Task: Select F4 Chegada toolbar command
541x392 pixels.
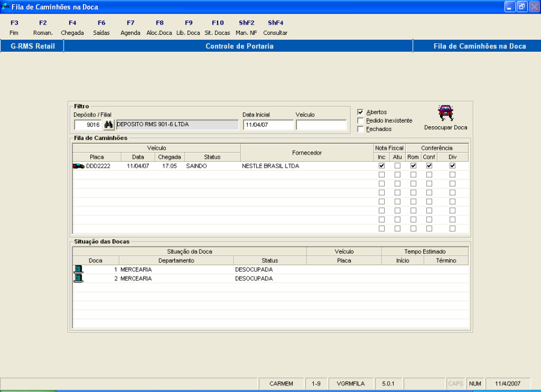Action: 72,28
